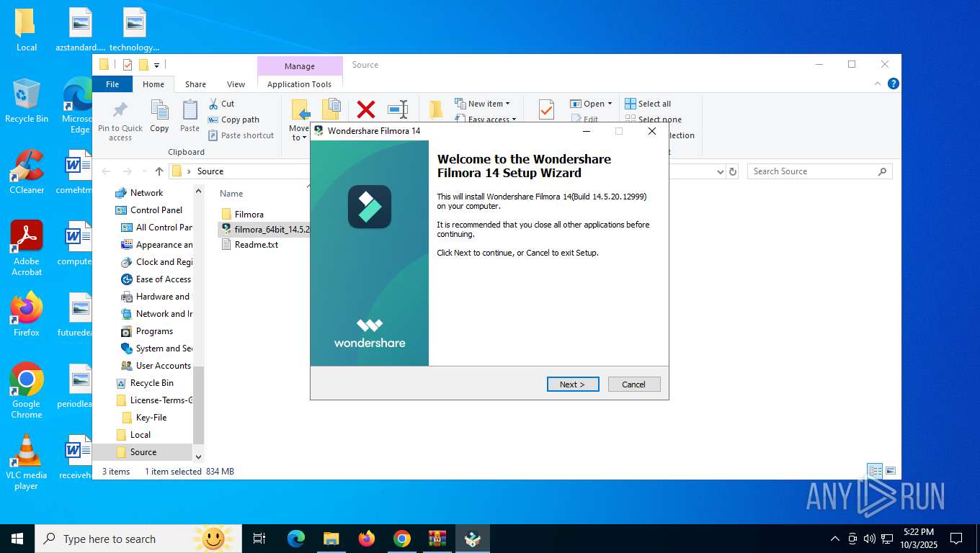
Task: Switch to the Share ribbon tab
Action: (x=195, y=84)
